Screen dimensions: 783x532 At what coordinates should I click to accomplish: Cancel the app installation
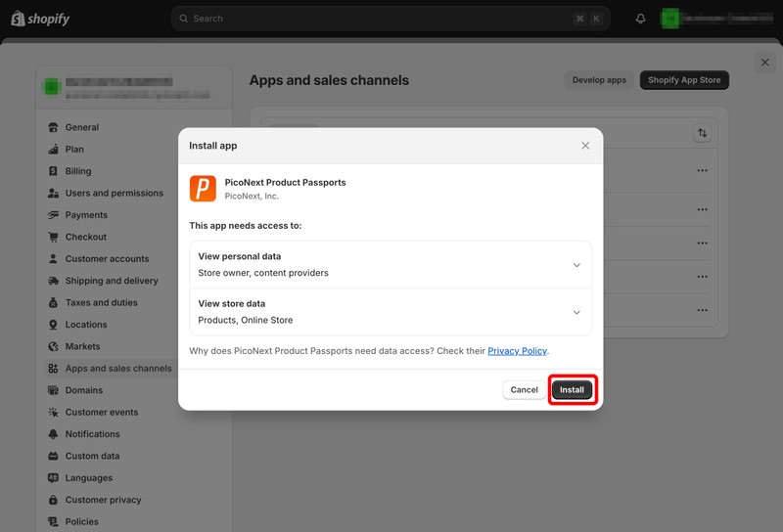point(524,389)
